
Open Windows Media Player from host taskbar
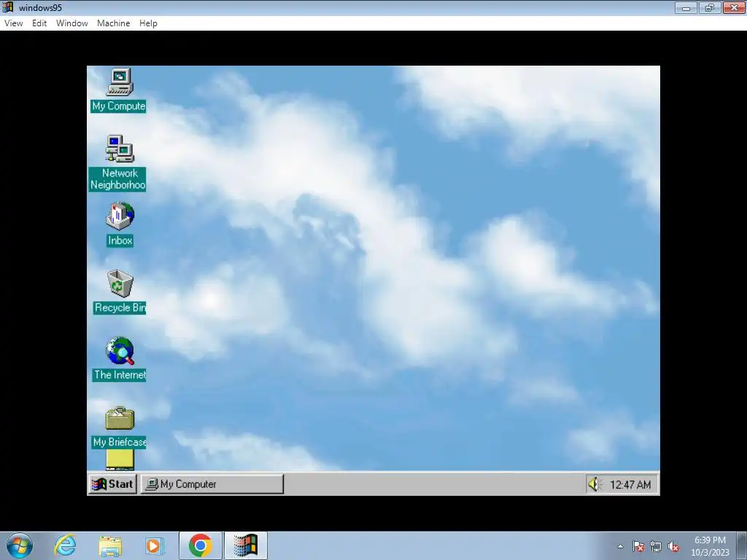point(154,545)
